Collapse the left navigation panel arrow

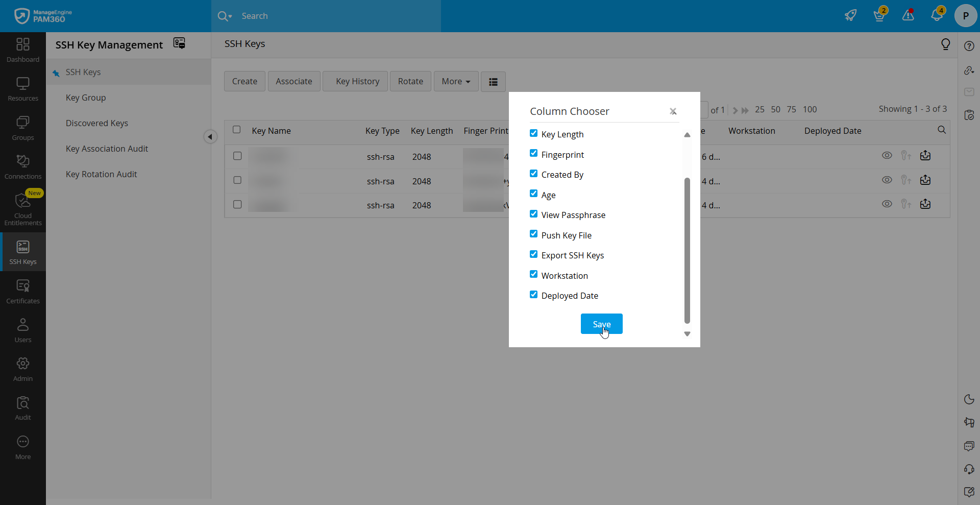[210, 137]
